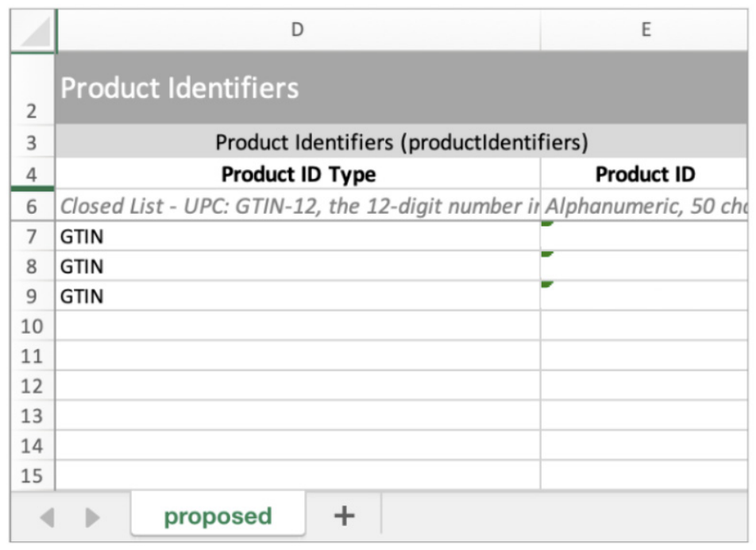Screen dimensions: 756x550
Task: Select column E header
Action: pyautogui.click(x=645, y=29)
